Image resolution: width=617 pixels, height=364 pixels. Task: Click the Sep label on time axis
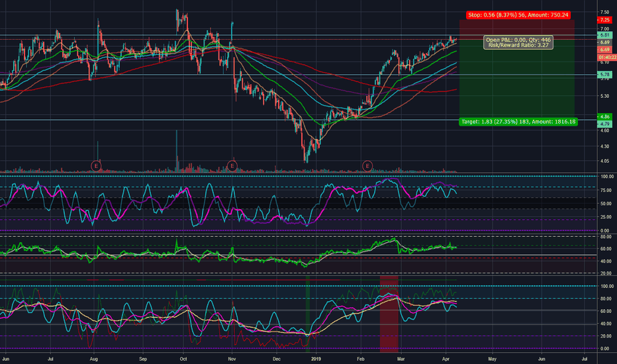(143, 359)
